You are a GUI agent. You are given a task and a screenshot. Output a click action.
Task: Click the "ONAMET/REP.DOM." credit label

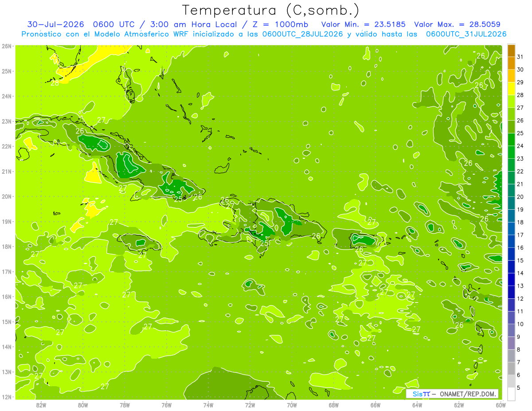[x=468, y=394]
